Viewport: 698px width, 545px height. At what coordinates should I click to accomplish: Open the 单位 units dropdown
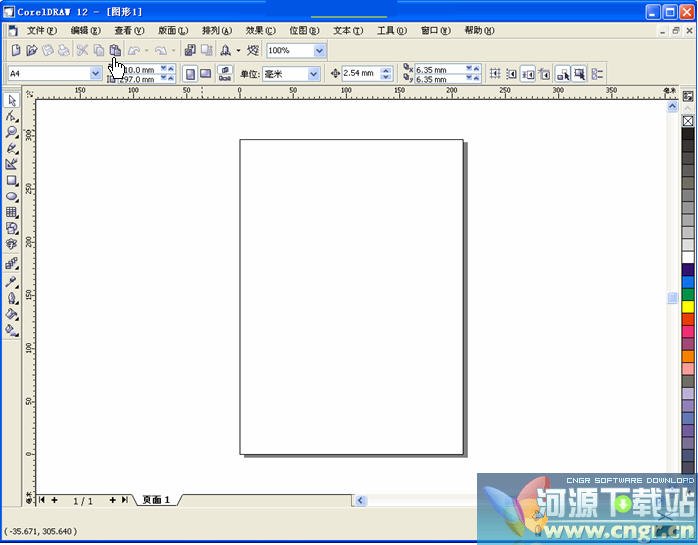pyautogui.click(x=313, y=74)
